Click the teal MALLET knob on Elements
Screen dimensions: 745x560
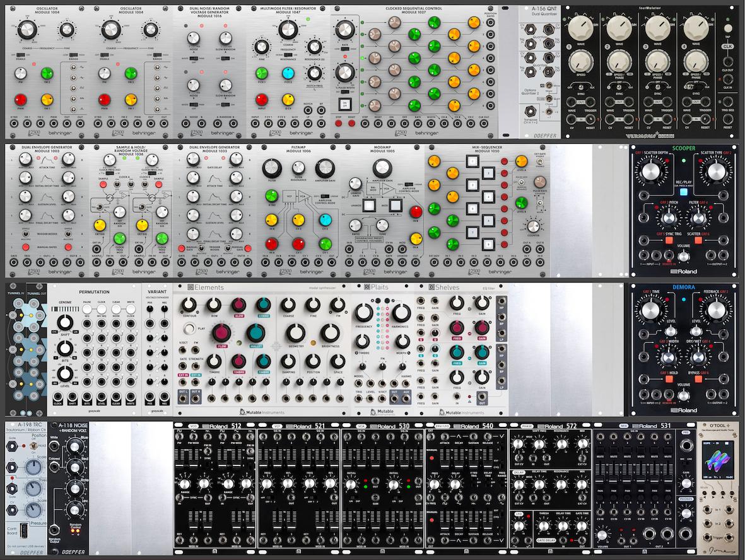pyautogui.click(x=256, y=333)
